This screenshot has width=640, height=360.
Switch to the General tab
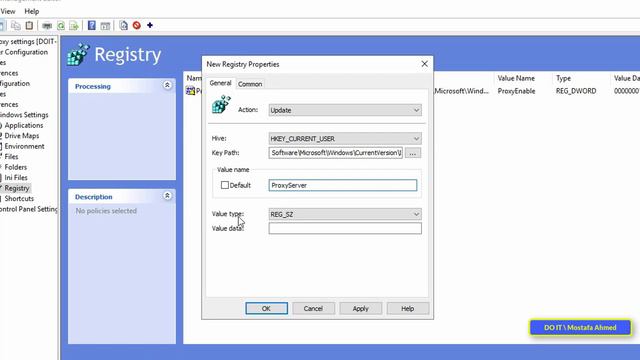(x=220, y=83)
